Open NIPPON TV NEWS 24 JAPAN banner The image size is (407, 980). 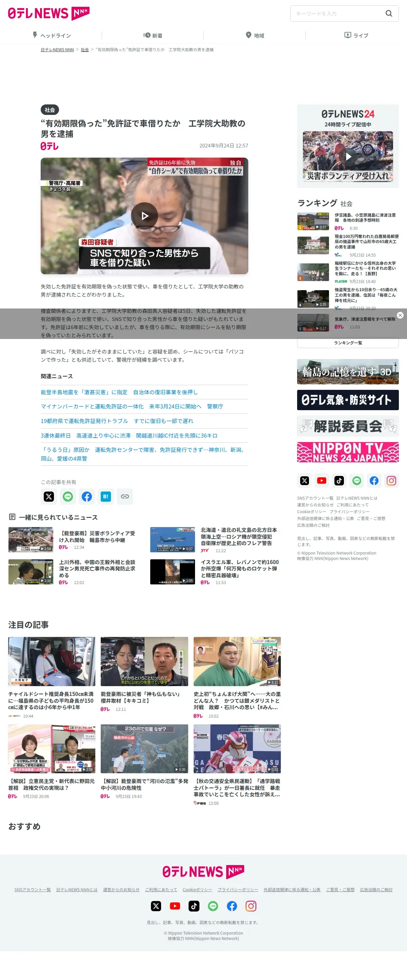[x=348, y=452]
